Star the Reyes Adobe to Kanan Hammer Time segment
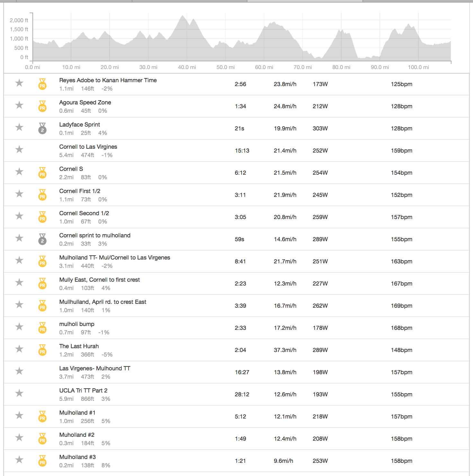This screenshot has height=476, width=473. click(x=19, y=83)
